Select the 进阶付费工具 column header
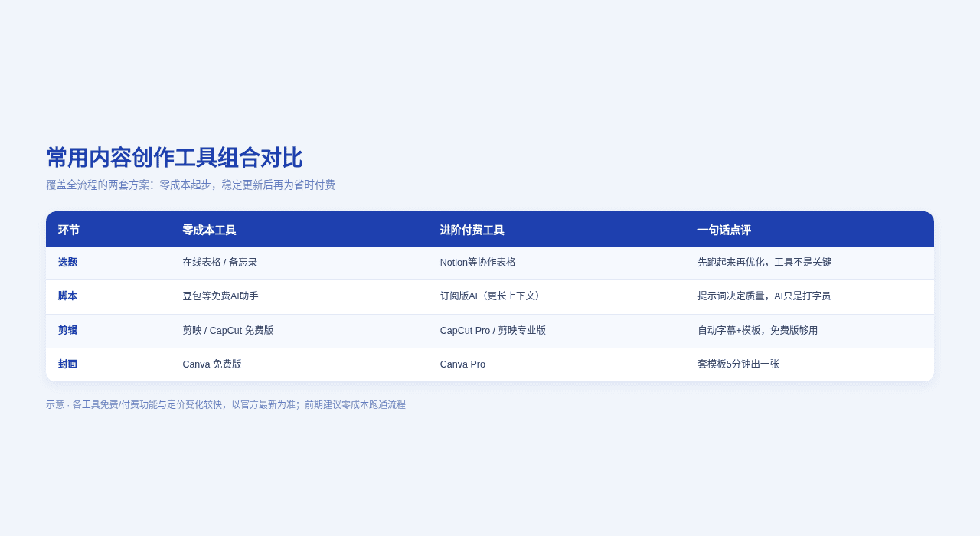Image resolution: width=980 pixels, height=536 pixels. pyautogui.click(x=472, y=230)
